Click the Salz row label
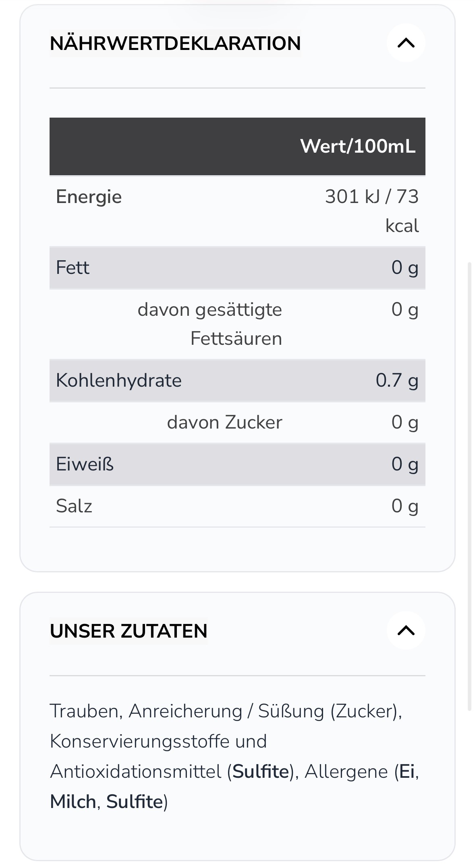Screen dimensions: 475x868 point(74,506)
